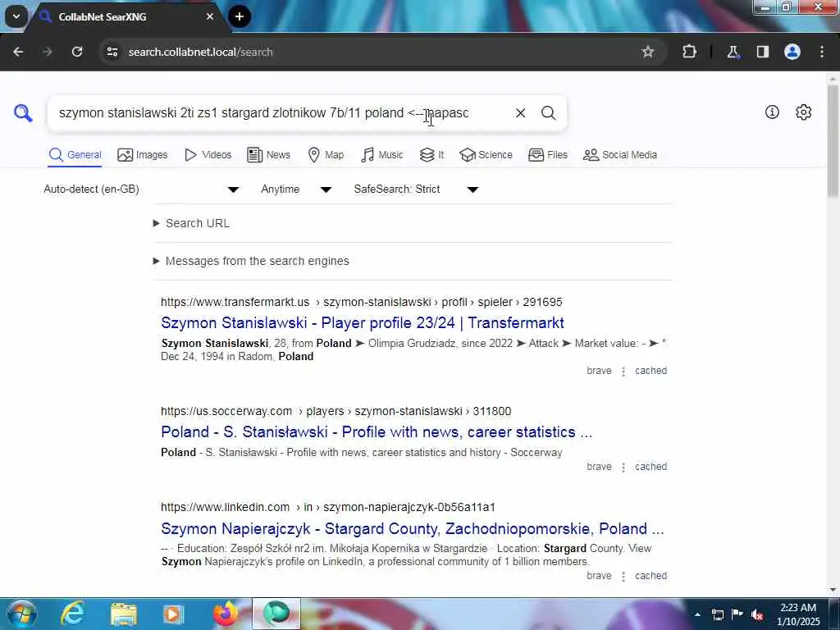Switch to the Images search category
The width and height of the screenshot is (840, 630).
tap(143, 155)
